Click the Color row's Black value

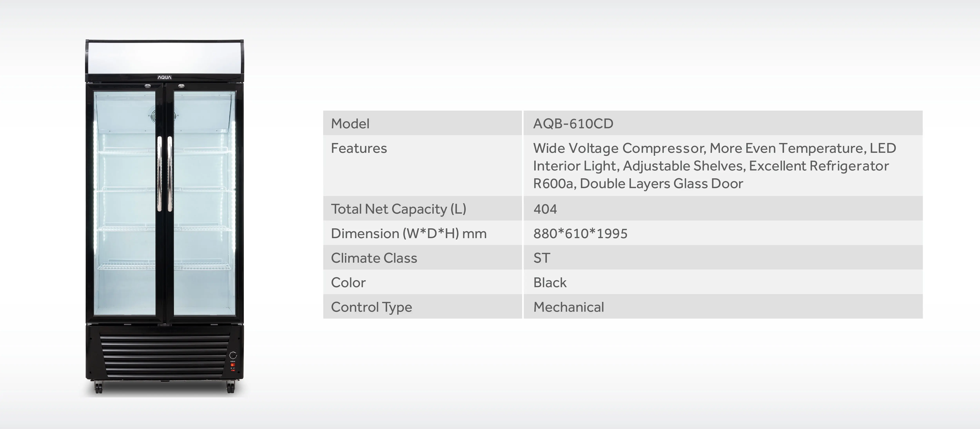[550, 282]
